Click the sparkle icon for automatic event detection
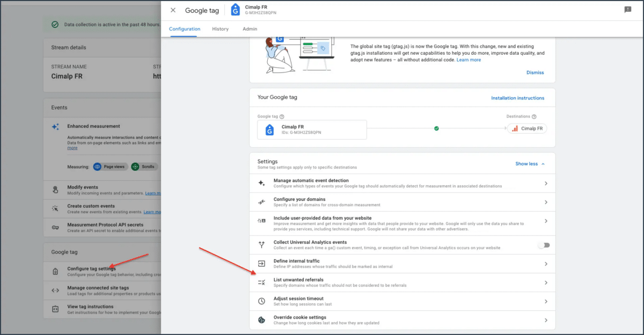The image size is (644, 335). [261, 183]
